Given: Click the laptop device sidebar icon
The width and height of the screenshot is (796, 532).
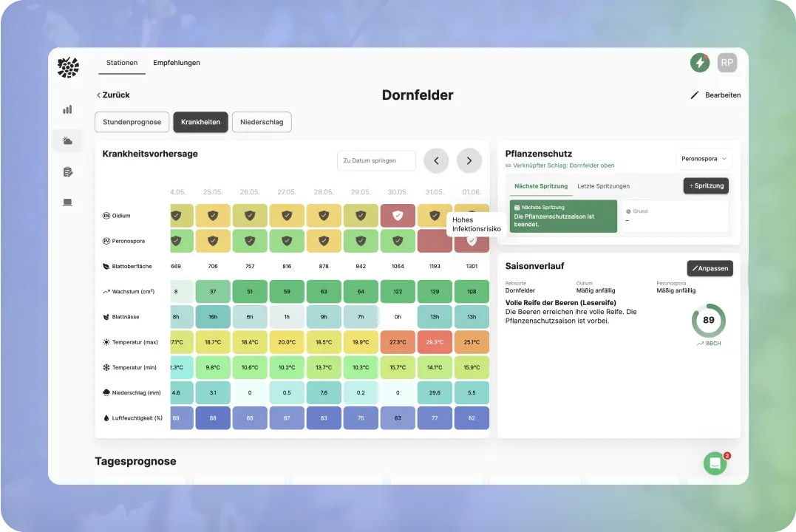Looking at the screenshot, I should coord(67,202).
